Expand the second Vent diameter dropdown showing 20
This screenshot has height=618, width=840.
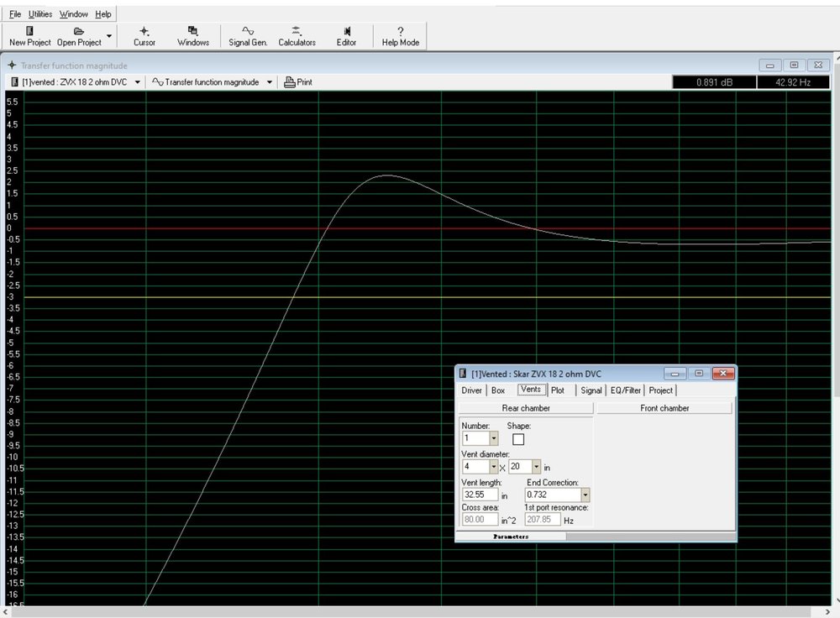(536, 467)
